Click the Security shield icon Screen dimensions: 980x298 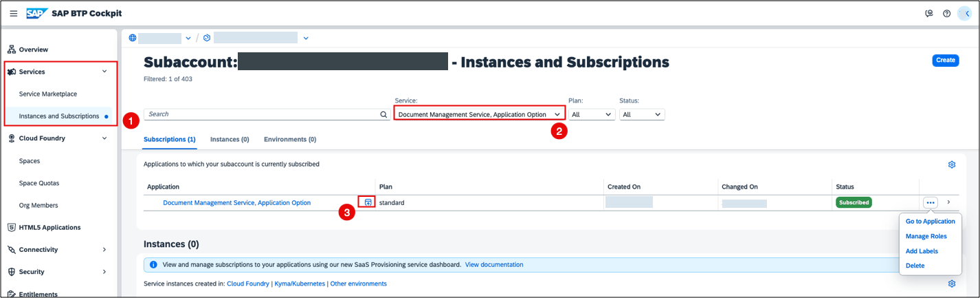click(x=12, y=272)
